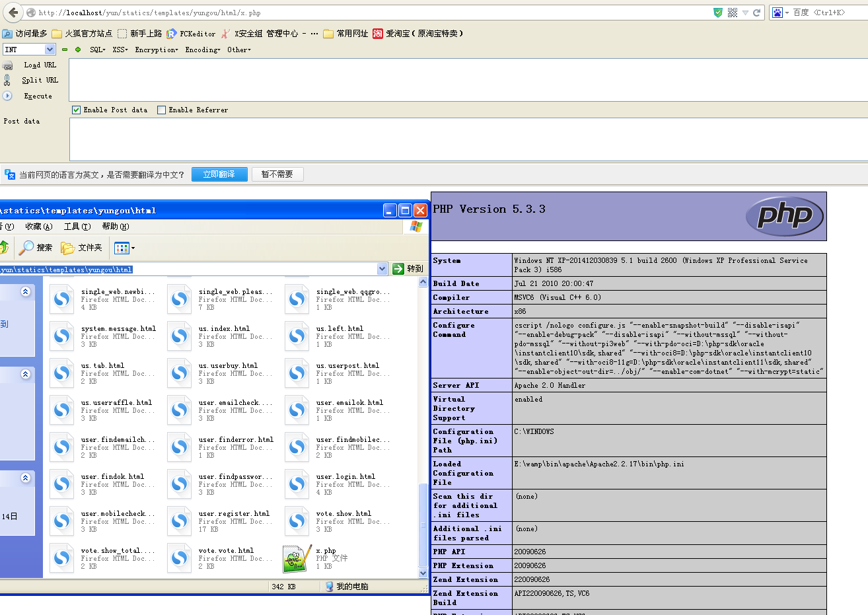The height and width of the screenshot is (615, 868).
Task: Open the FCKeditor bookmark
Action: tap(191, 33)
